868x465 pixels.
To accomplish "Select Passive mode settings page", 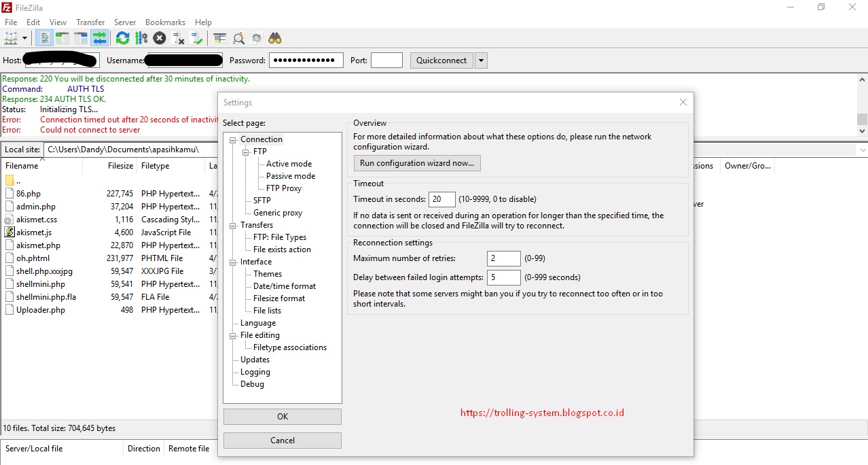I will (x=291, y=176).
